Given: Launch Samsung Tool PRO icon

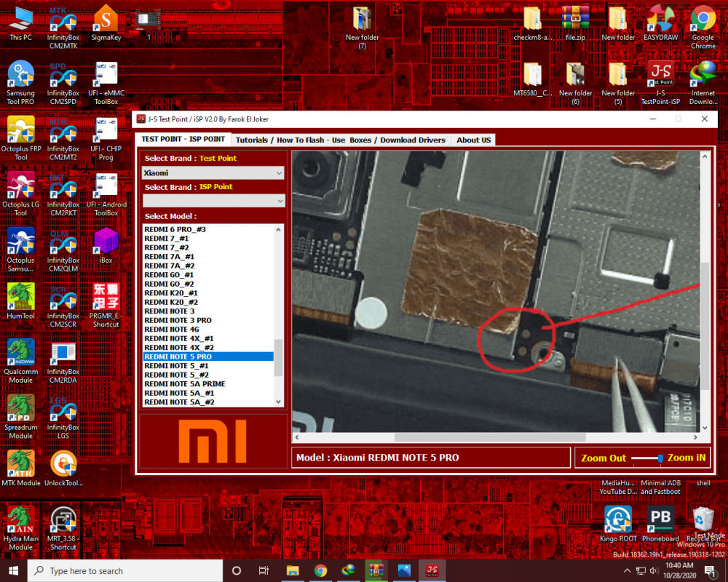Looking at the screenshot, I should (20, 84).
